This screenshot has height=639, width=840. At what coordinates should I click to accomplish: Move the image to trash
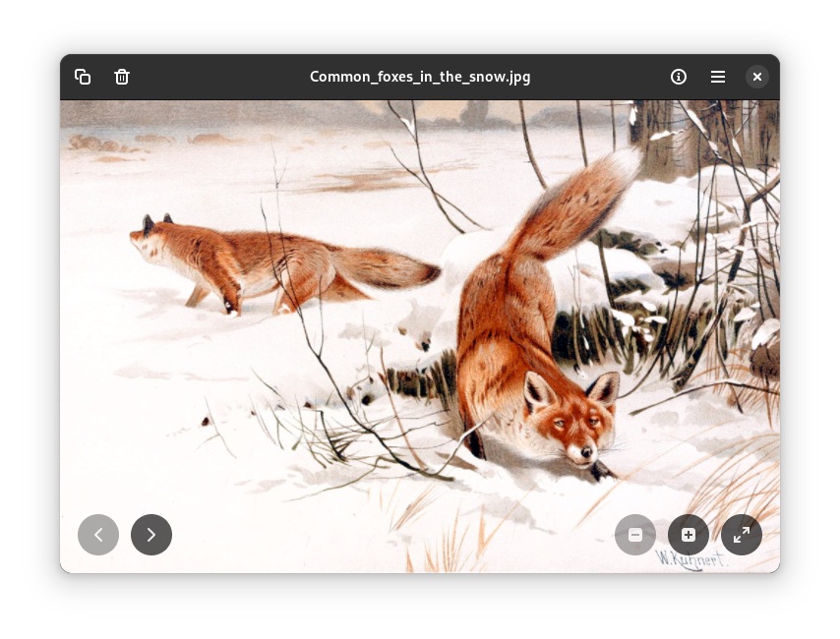click(122, 77)
